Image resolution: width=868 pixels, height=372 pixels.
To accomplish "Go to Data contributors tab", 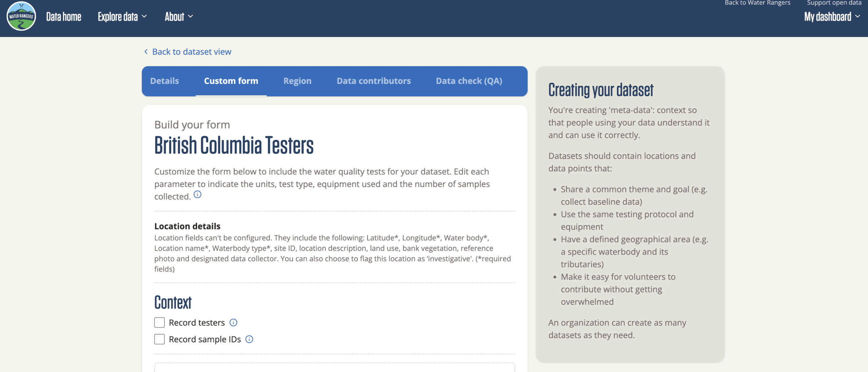I will [x=374, y=81].
